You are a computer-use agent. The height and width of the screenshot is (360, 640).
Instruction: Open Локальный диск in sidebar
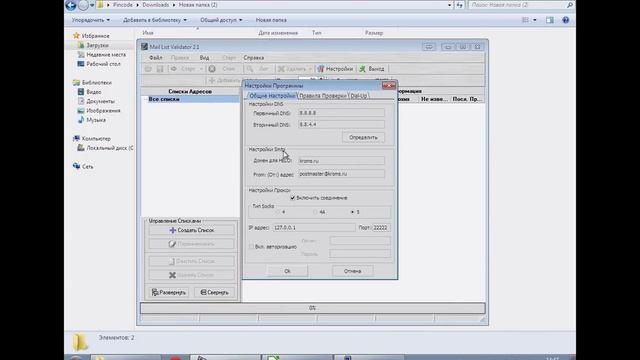coord(109,148)
